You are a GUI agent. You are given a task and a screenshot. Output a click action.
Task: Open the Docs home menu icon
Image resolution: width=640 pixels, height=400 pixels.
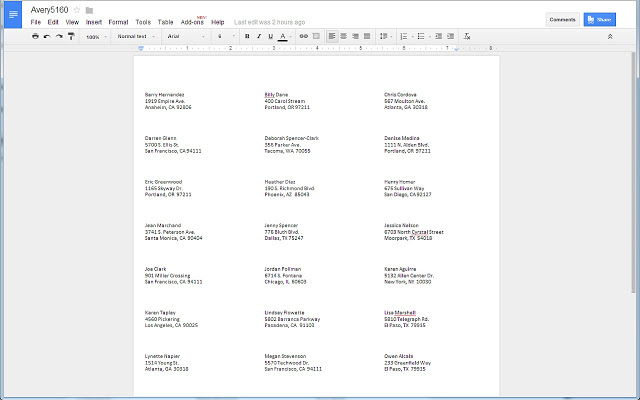click(13, 15)
